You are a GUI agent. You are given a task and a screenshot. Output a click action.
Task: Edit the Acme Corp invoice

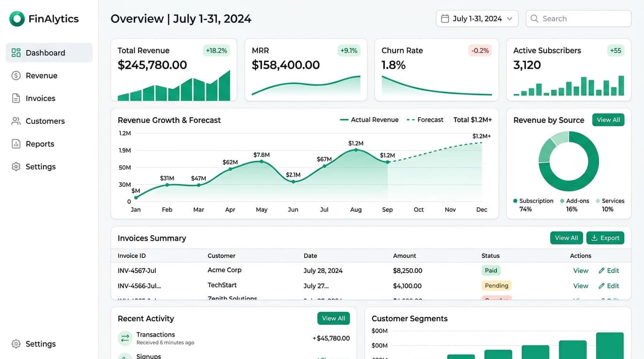(608, 271)
